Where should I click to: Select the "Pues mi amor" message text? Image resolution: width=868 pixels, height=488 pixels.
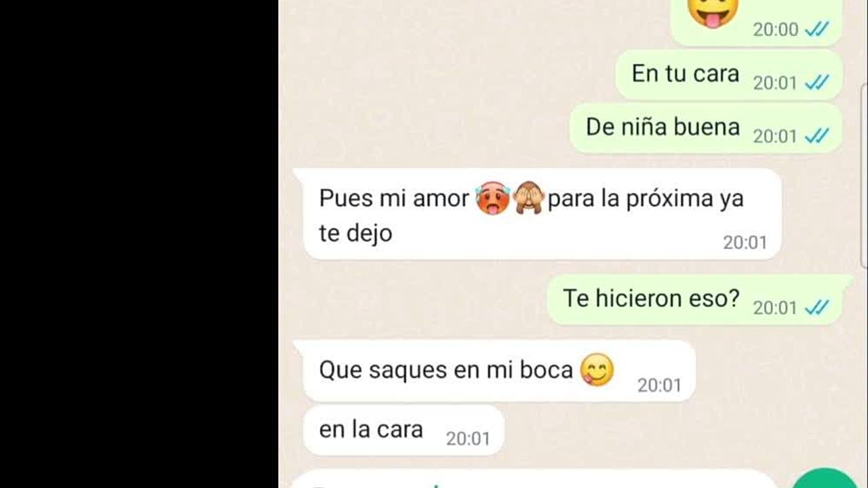point(393,199)
